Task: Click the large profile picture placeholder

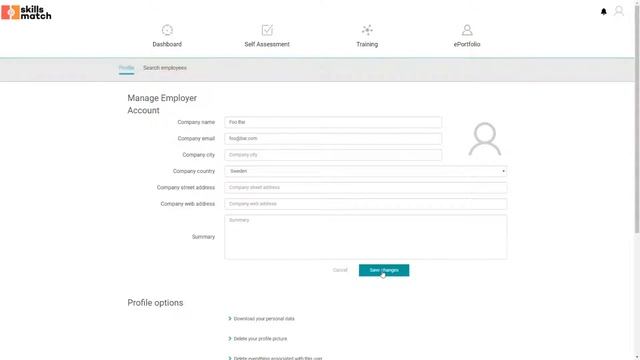Action: (484, 139)
